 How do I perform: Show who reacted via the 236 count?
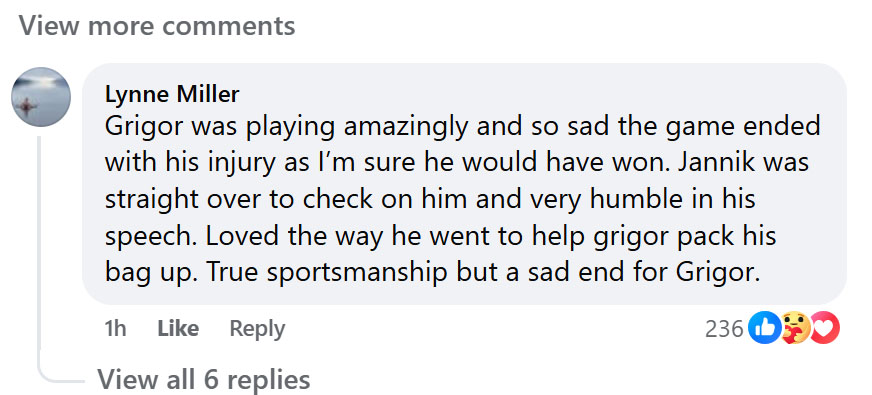tap(724, 329)
